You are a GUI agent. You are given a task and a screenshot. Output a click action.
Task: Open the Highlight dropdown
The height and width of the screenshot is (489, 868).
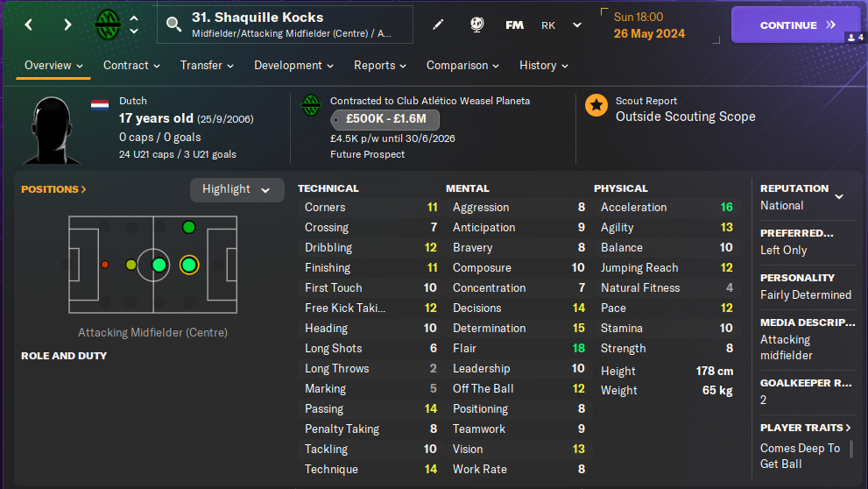click(x=236, y=189)
